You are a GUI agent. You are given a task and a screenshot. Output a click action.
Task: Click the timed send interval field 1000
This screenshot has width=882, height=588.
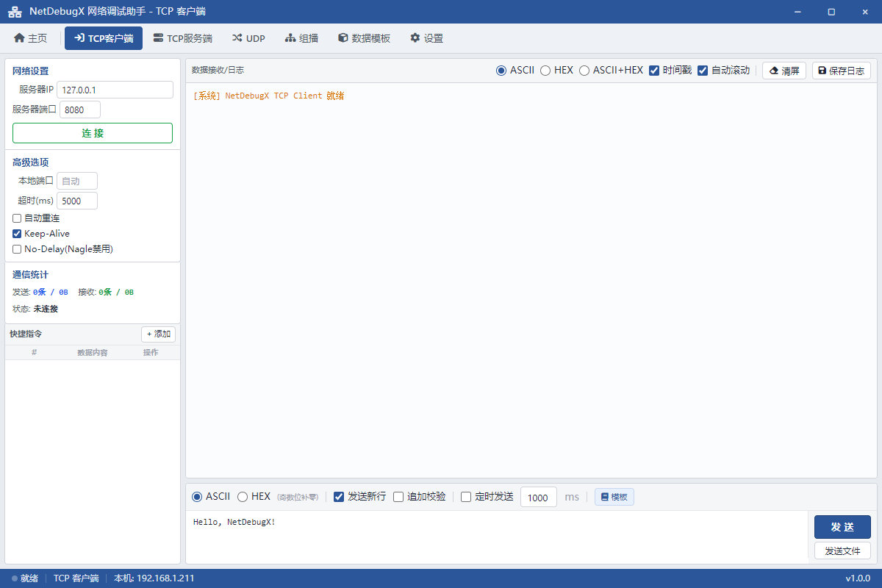539,498
